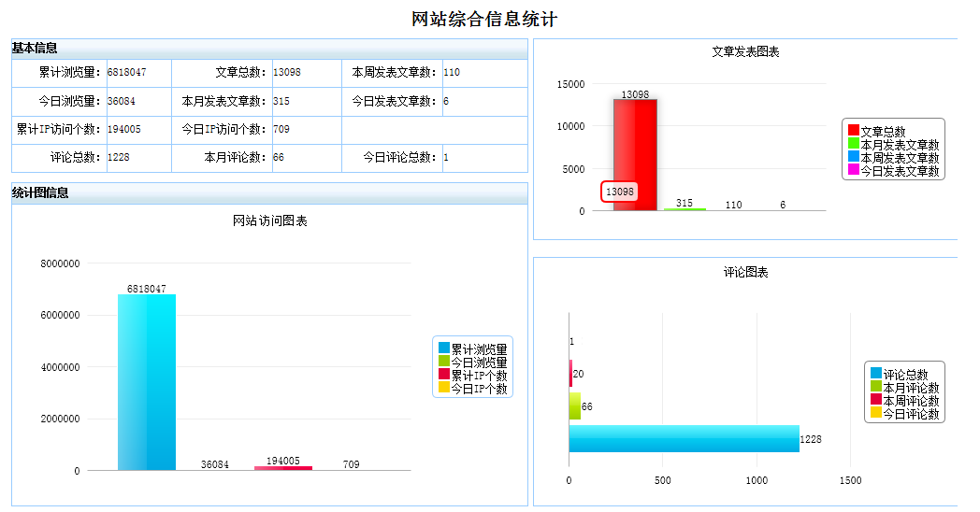Click the 6818047 value in the 累计浏览量 table cell
The width and height of the screenshot is (980, 512).
pyautogui.click(x=126, y=73)
